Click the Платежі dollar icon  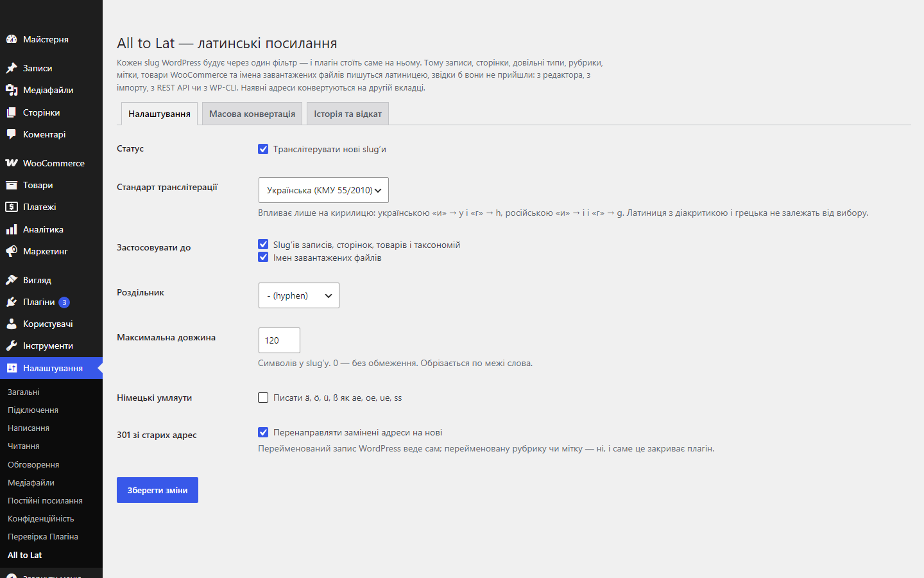(12, 207)
